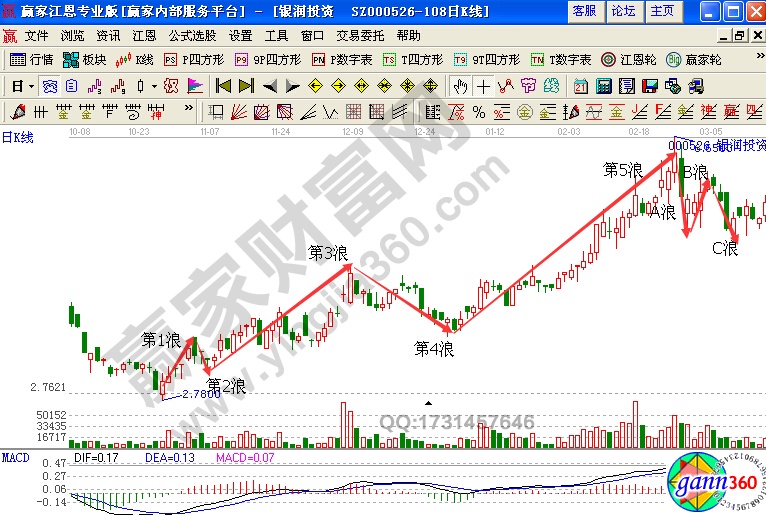Toggle the hand pan tool
This screenshot has height=516, width=766.
click(x=460, y=86)
